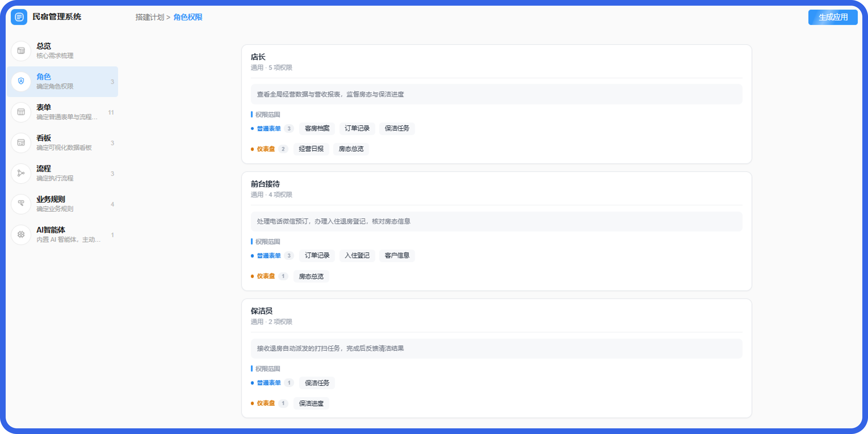
Task: Click the 保洁任务 tag in 店长 card
Action: pos(397,128)
